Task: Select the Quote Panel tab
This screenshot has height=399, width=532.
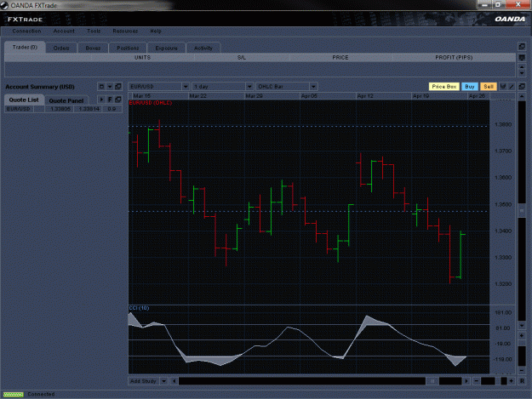Action: [66, 100]
